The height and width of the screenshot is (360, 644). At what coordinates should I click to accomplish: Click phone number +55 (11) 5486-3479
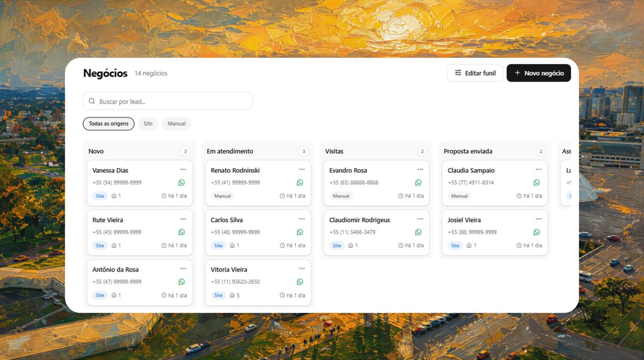[353, 232]
